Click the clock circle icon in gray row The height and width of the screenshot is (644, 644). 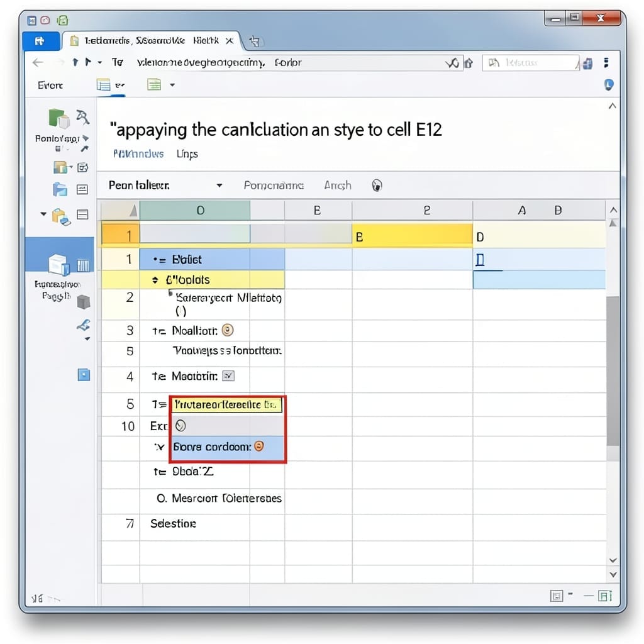[180, 426]
